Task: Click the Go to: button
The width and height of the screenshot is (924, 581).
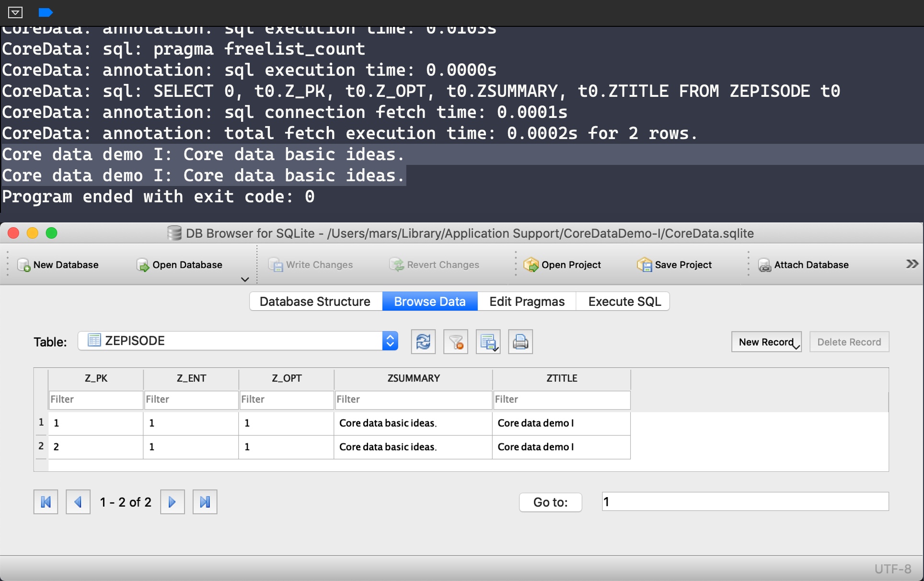Action: click(551, 502)
